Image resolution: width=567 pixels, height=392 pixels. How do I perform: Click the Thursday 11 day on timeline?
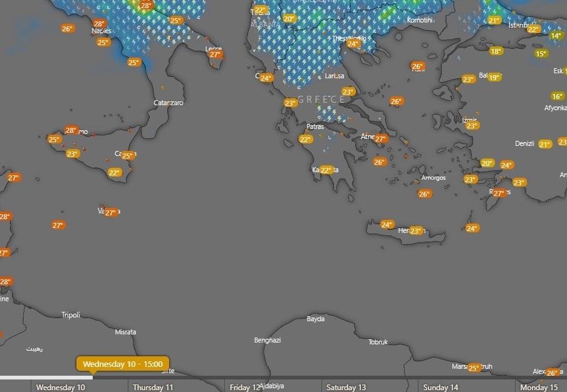point(153,387)
